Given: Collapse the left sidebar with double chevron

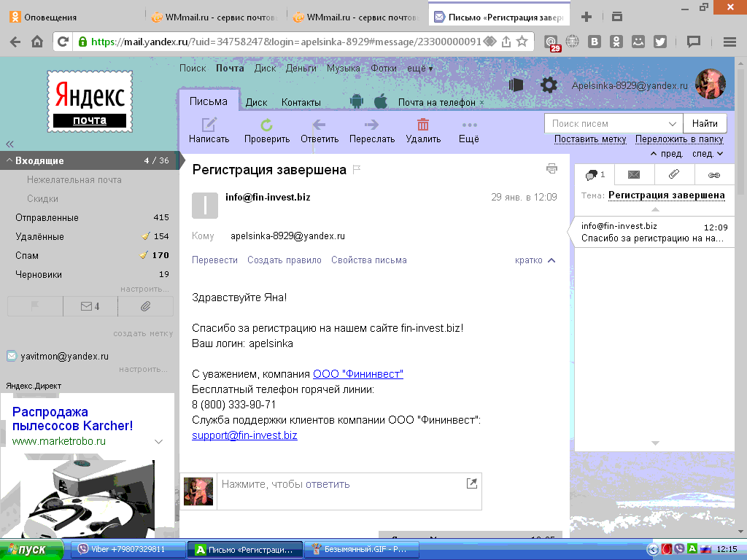Looking at the screenshot, I should (x=9, y=144).
